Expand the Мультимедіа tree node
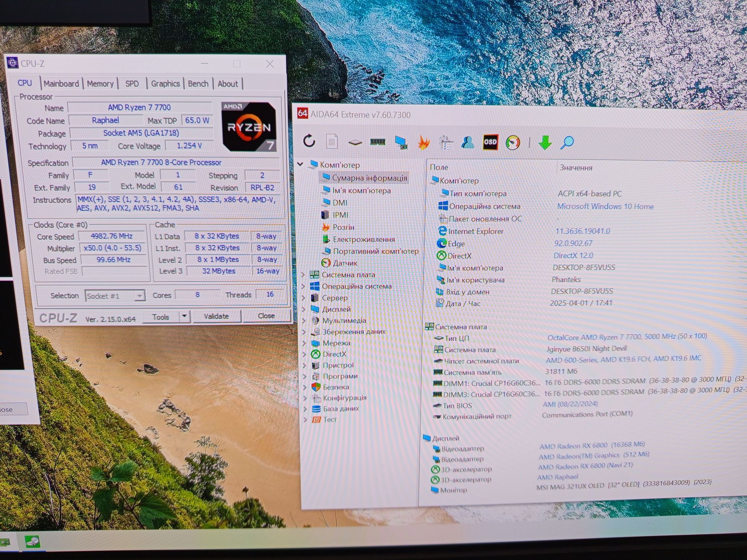 [x=304, y=321]
